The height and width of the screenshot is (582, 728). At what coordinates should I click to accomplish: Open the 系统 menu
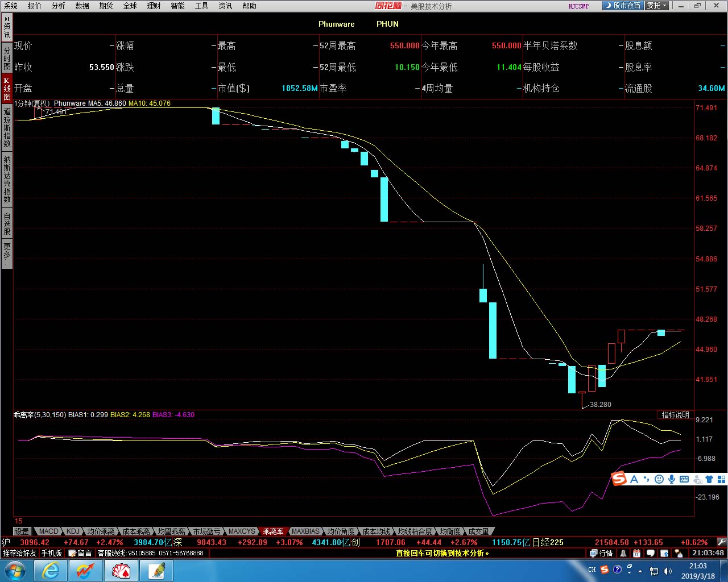11,6
